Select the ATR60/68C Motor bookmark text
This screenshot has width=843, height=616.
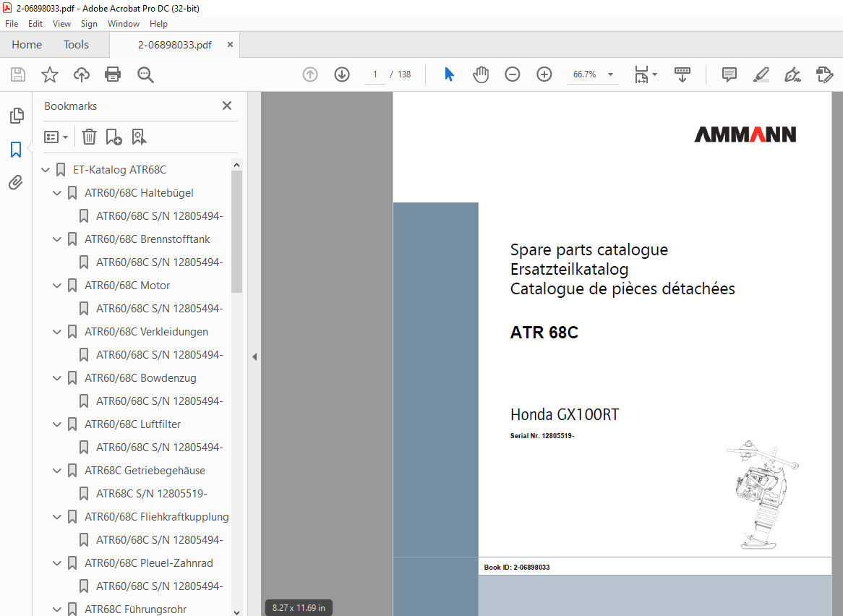click(x=127, y=286)
